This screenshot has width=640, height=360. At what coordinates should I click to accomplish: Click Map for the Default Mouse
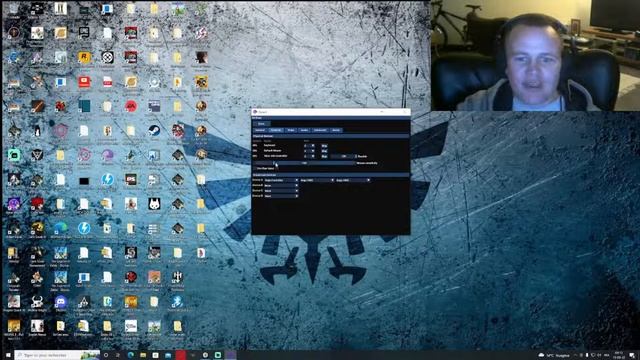(324, 151)
